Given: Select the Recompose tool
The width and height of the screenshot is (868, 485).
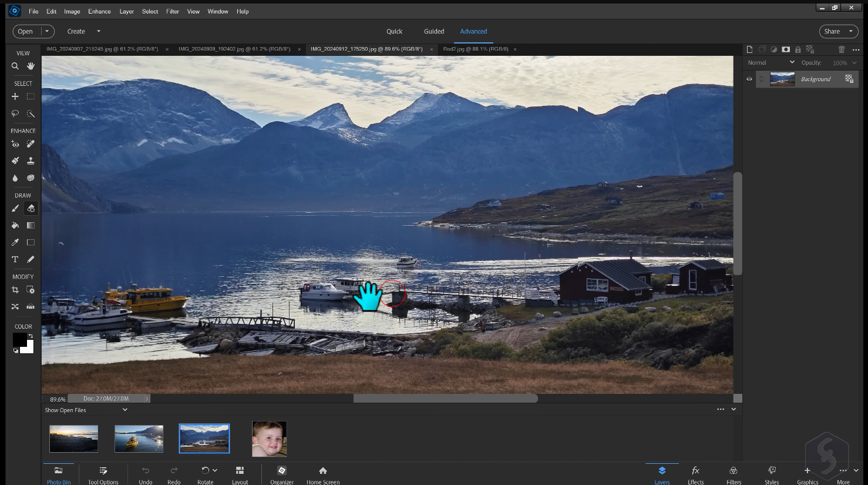Looking at the screenshot, I should tap(31, 290).
